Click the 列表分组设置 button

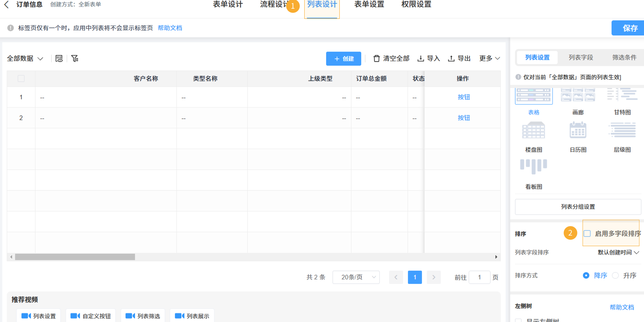(x=578, y=207)
